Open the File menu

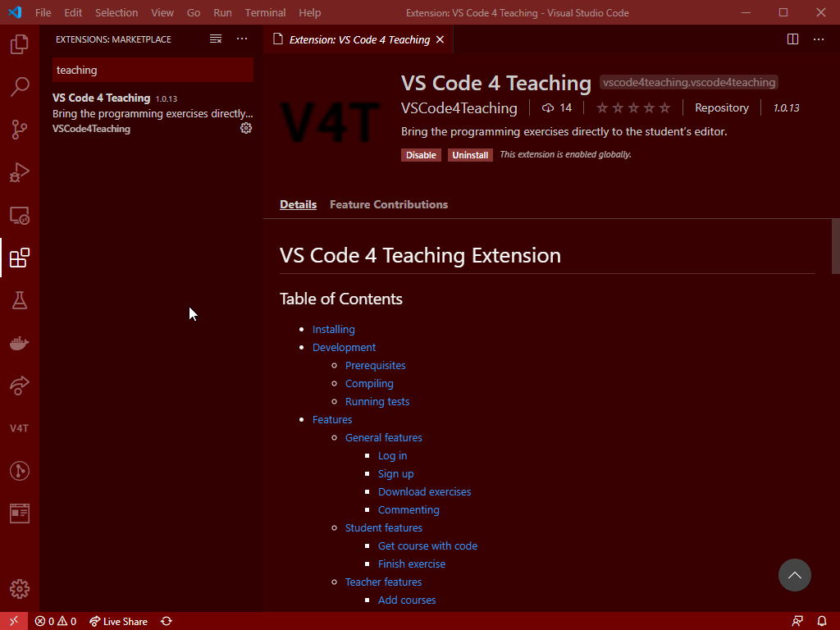pos(43,12)
